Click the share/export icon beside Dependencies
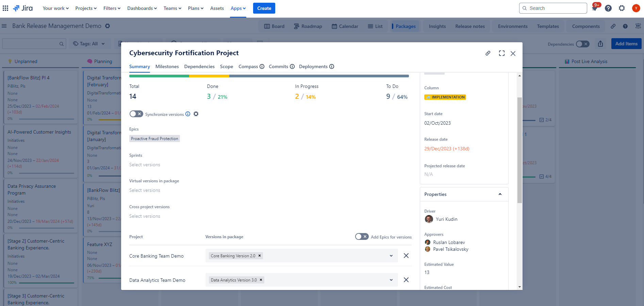This screenshot has height=306, width=644. tap(600, 44)
